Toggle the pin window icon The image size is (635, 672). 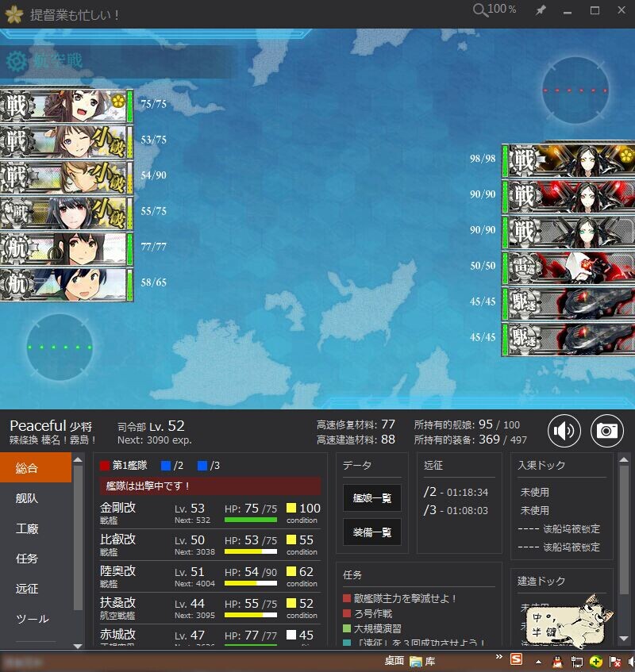(x=541, y=10)
